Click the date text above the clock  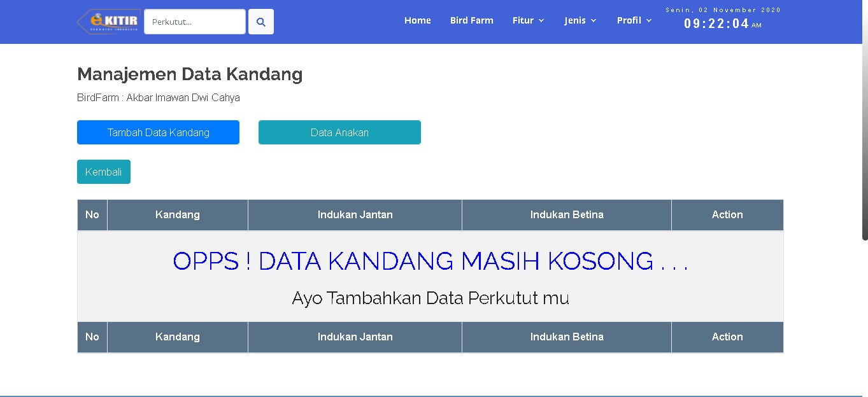[723, 10]
